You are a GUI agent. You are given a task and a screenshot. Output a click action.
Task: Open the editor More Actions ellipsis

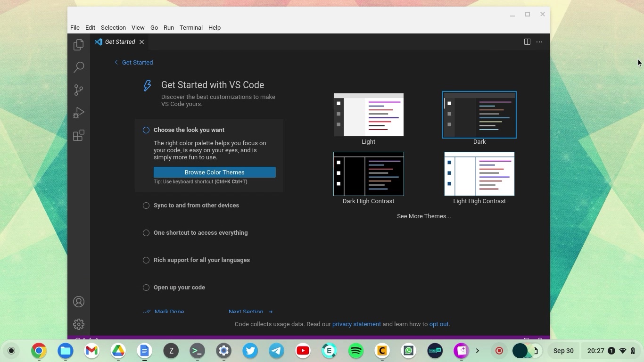point(539,42)
